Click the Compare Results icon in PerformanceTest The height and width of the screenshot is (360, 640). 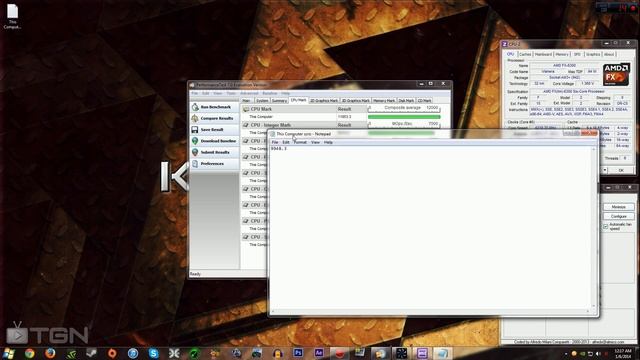click(195, 118)
